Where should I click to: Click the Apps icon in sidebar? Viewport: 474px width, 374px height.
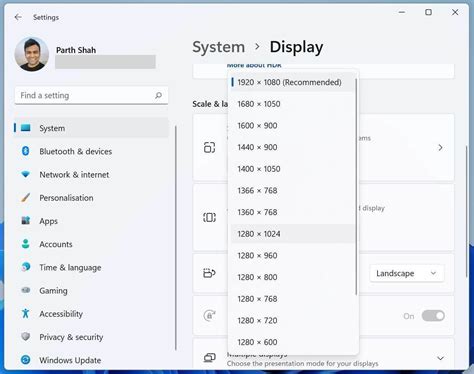point(26,221)
